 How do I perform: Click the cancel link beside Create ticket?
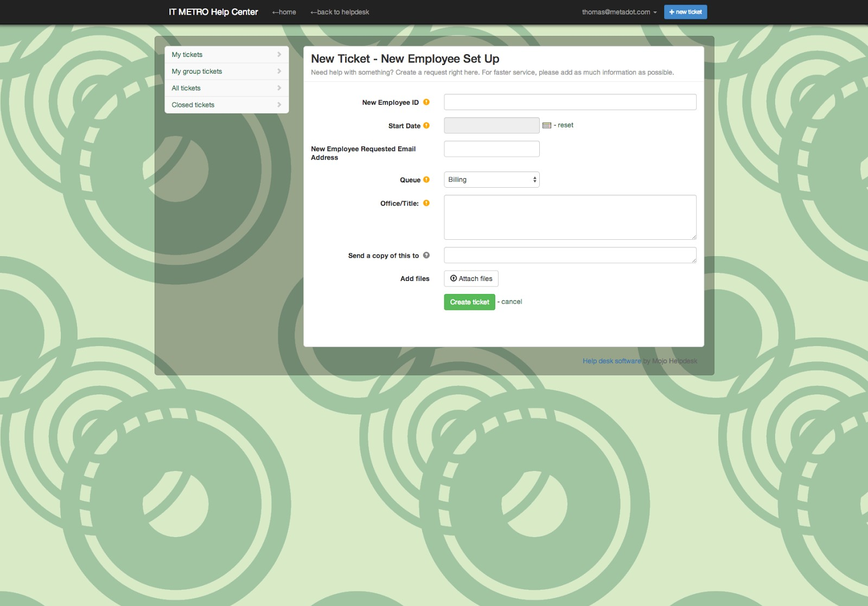[512, 302]
